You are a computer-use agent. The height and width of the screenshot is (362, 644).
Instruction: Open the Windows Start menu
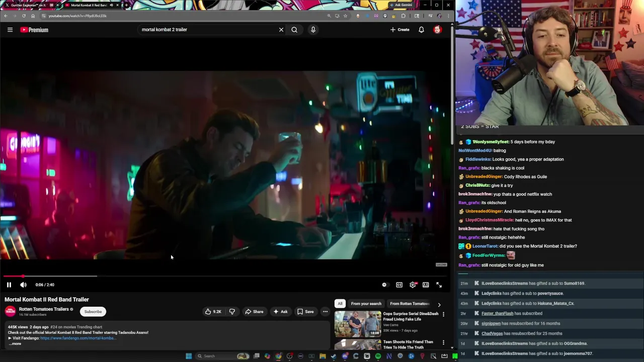pyautogui.click(x=189, y=356)
